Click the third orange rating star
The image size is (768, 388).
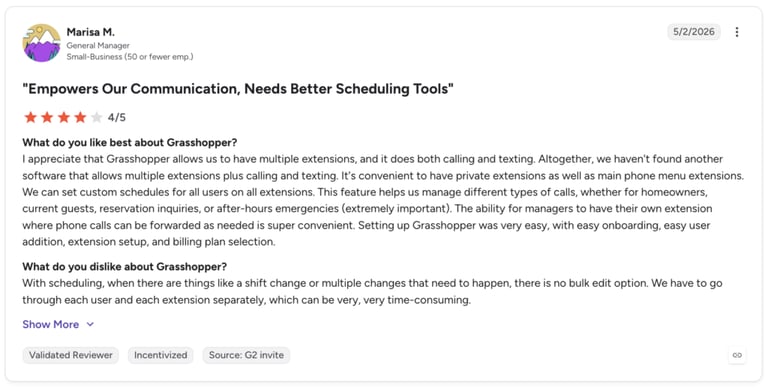coord(64,117)
